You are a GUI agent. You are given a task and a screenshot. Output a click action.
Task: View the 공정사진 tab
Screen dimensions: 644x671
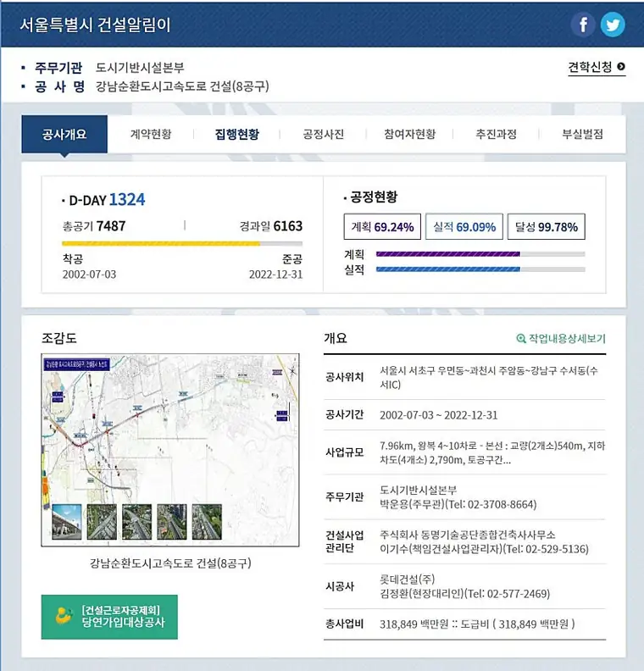tap(323, 134)
